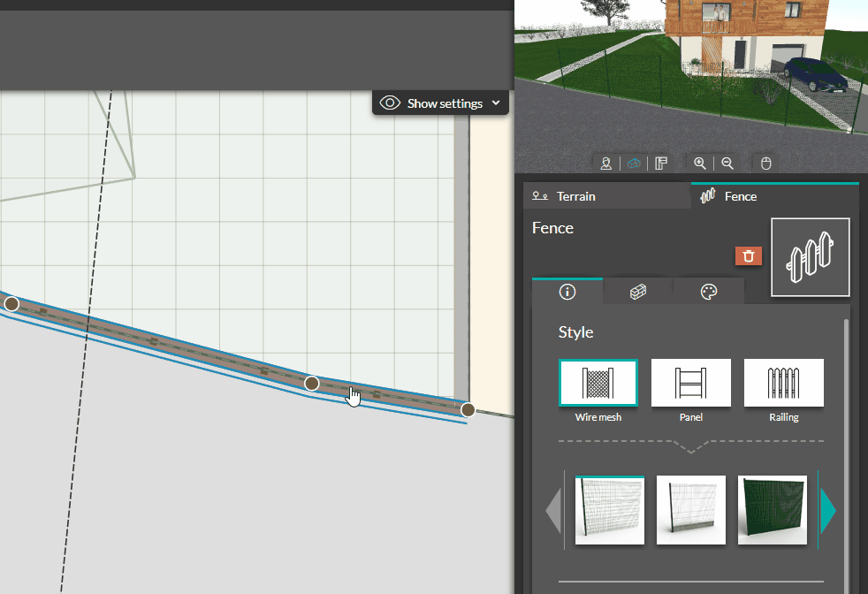The height and width of the screenshot is (594, 868).
Task: Switch to the 2D plan view icon
Action: tap(661, 163)
